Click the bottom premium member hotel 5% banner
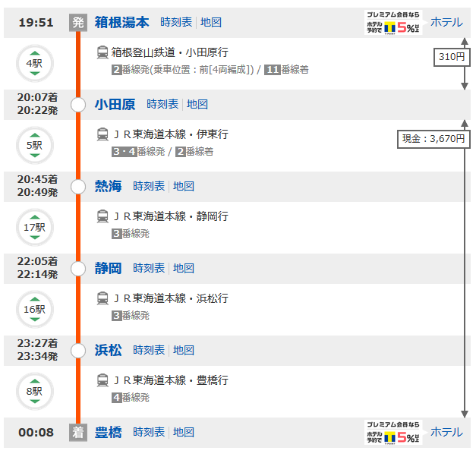This screenshot has width=476, height=457. point(392,432)
